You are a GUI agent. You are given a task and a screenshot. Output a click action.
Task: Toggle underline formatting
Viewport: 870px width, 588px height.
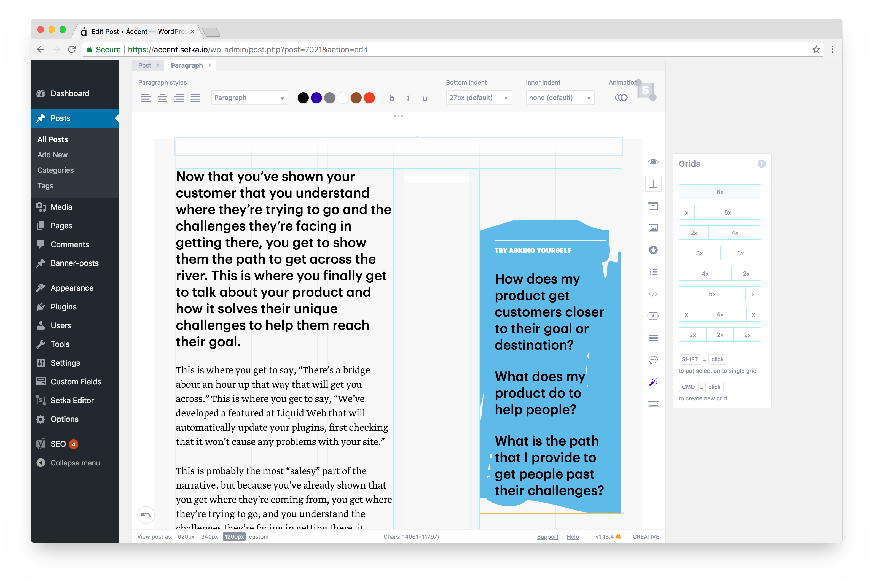[x=425, y=98]
